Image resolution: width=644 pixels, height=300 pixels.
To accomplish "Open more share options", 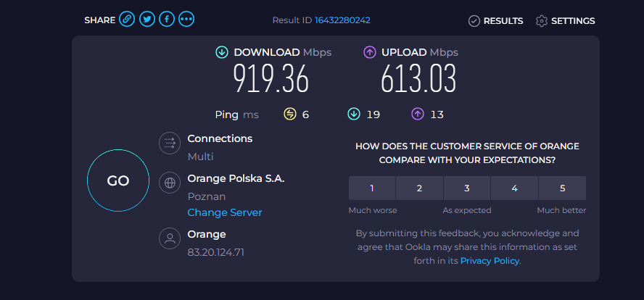I will [x=186, y=20].
